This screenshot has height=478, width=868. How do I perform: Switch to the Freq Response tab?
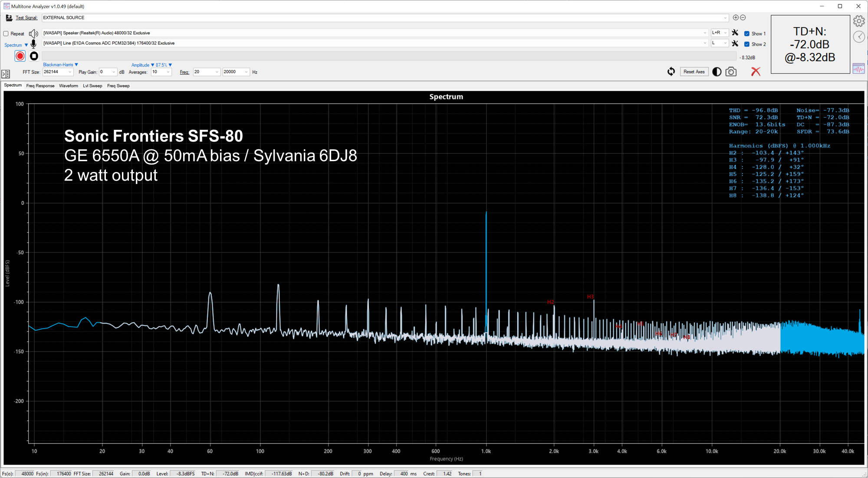(x=40, y=86)
